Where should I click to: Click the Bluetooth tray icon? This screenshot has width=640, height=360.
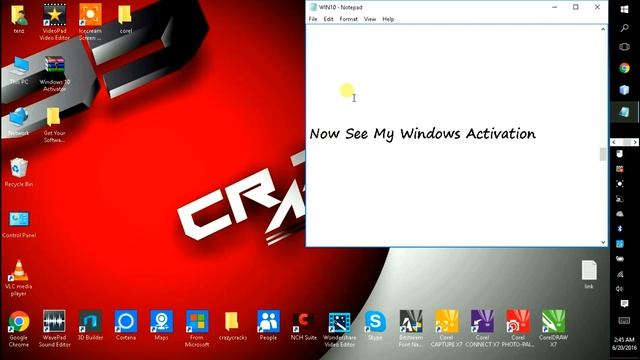(x=620, y=229)
